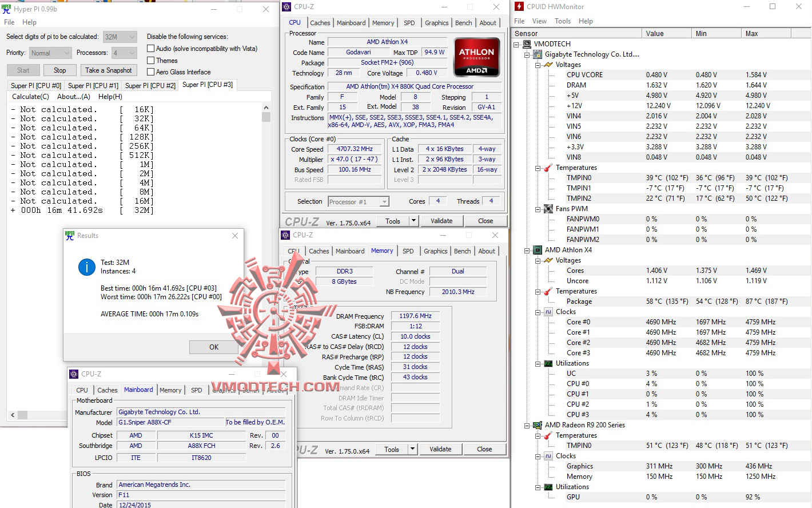The width and height of the screenshot is (812, 508).
Task: Click the Model G1.Sniper A88X-CF field
Action: click(170, 422)
